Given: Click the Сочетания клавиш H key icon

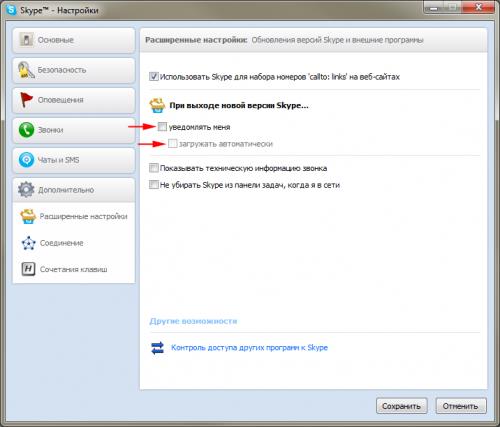Looking at the screenshot, I should tap(28, 269).
